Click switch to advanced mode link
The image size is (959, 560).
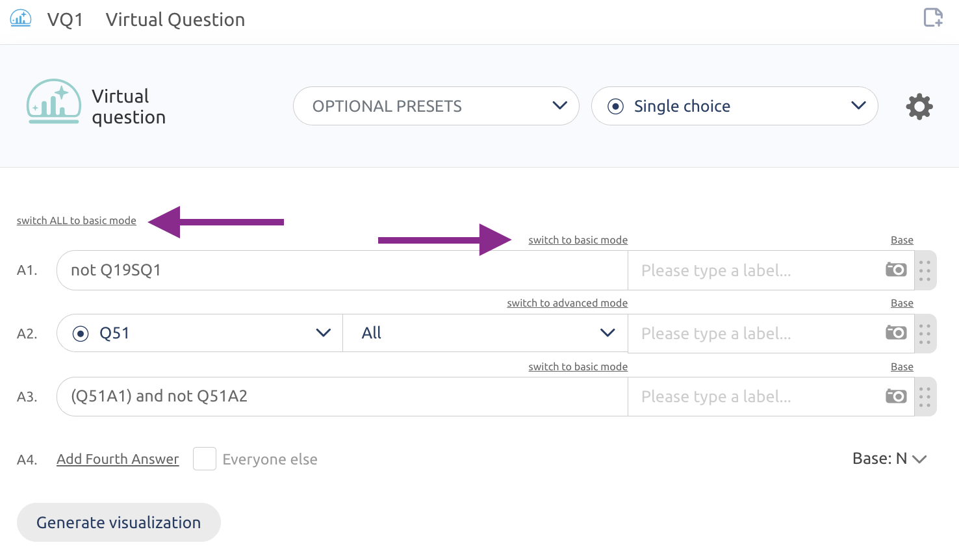567,303
